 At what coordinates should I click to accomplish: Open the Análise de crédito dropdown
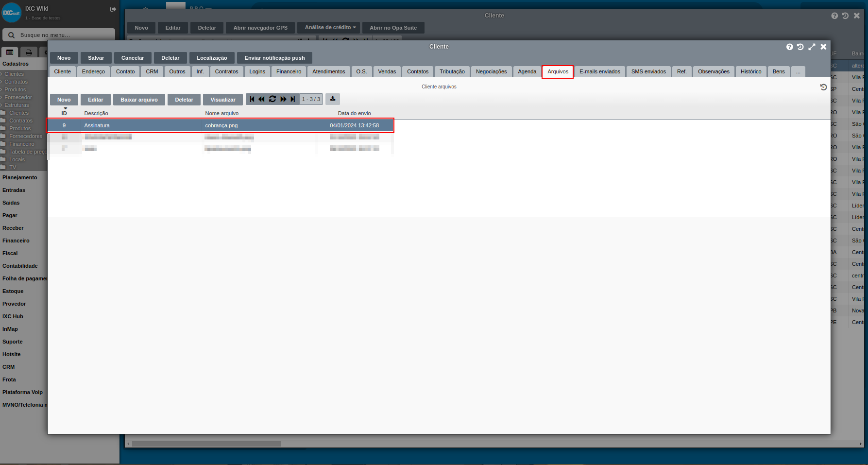(x=329, y=28)
